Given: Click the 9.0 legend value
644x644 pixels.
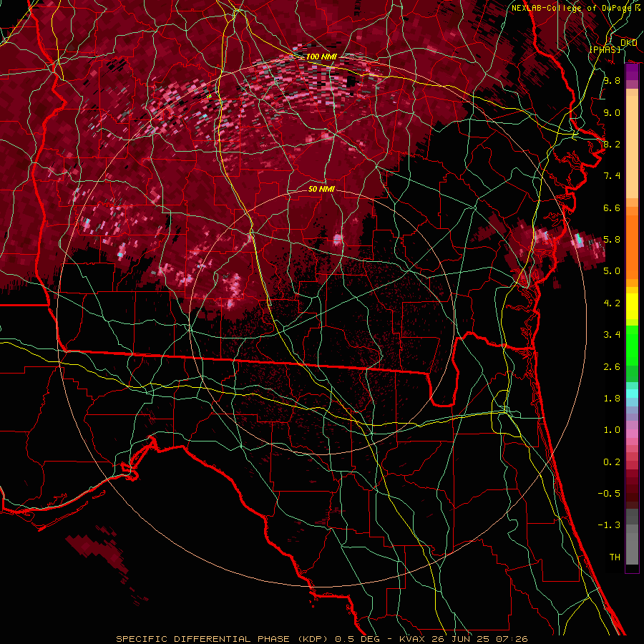Looking at the screenshot, I should click(612, 112).
